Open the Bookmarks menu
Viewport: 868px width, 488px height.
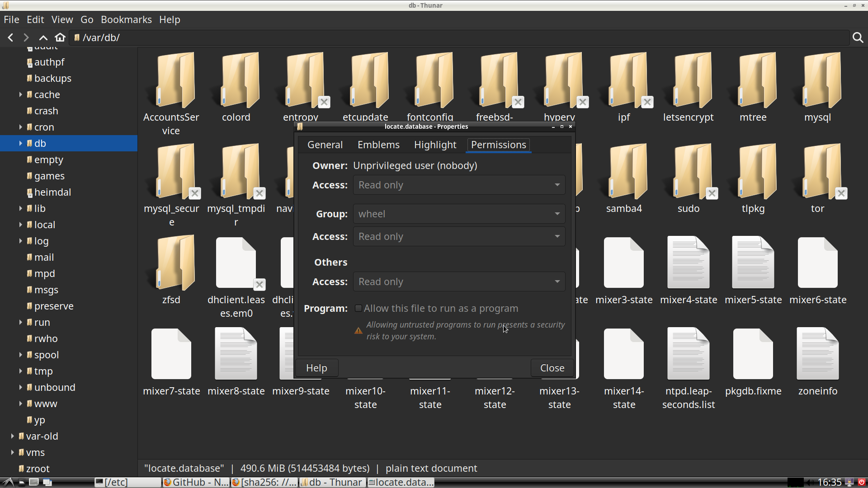[x=126, y=19]
